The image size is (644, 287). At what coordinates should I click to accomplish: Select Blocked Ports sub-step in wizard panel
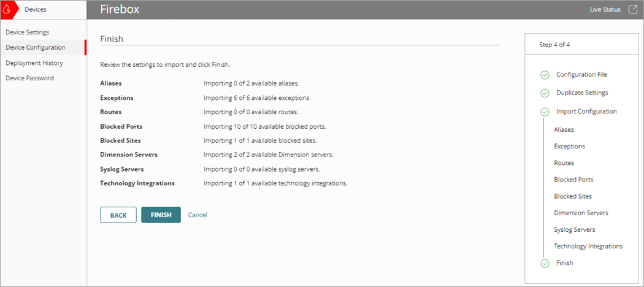point(573,180)
